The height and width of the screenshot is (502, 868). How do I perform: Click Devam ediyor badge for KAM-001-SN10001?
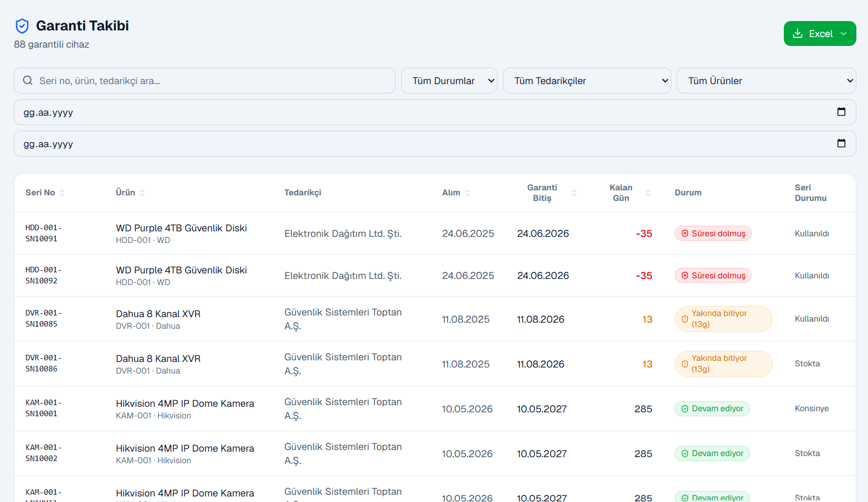(x=712, y=408)
